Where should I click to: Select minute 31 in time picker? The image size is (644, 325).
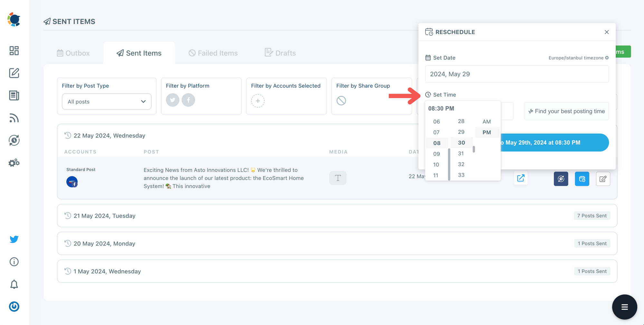click(x=461, y=153)
